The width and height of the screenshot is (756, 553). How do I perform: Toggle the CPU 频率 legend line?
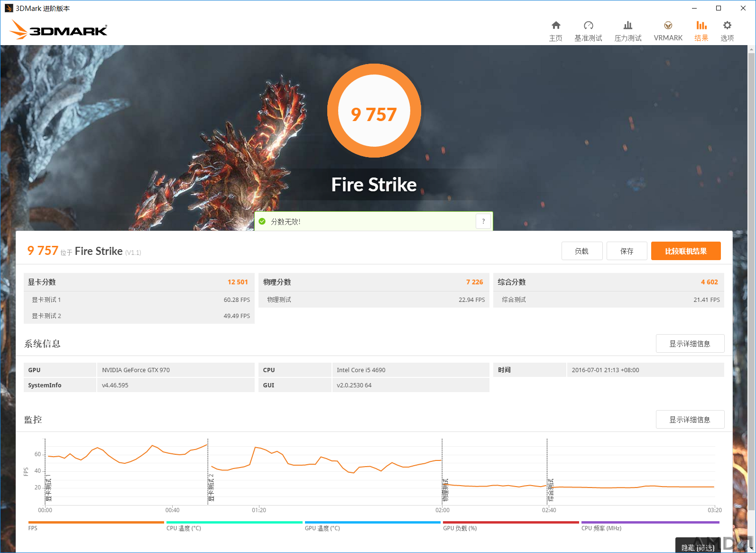[x=650, y=523]
